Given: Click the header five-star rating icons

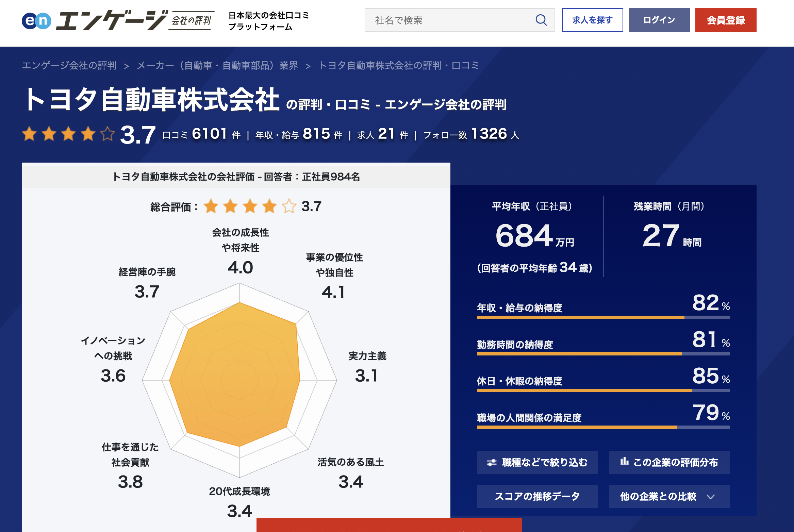Looking at the screenshot, I should [x=68, y=134].
